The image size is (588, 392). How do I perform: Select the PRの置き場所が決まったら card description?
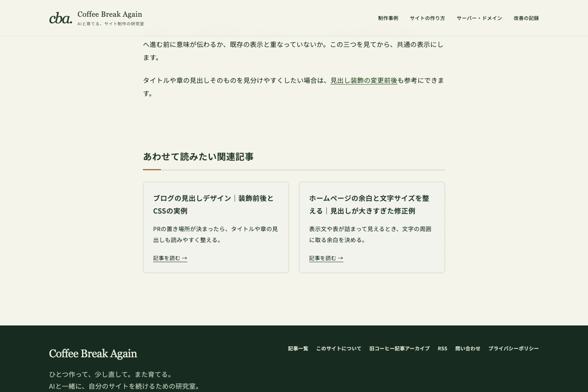(216, 234)
